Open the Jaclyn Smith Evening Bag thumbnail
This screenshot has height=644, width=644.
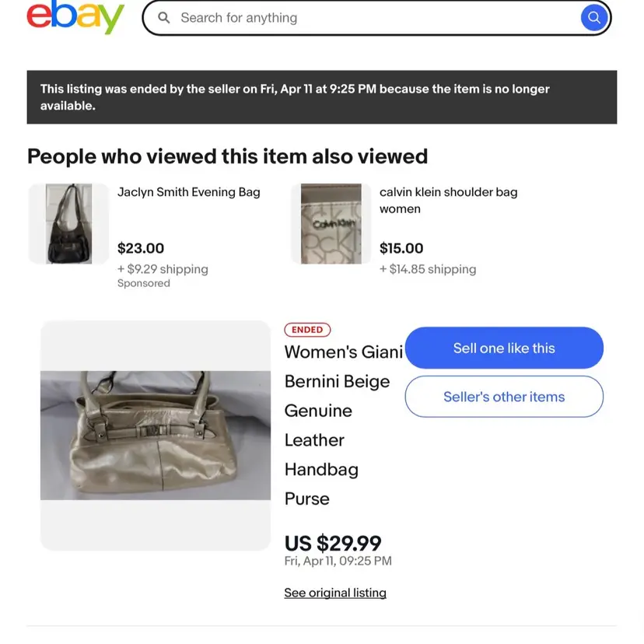[x=68, y=224]
